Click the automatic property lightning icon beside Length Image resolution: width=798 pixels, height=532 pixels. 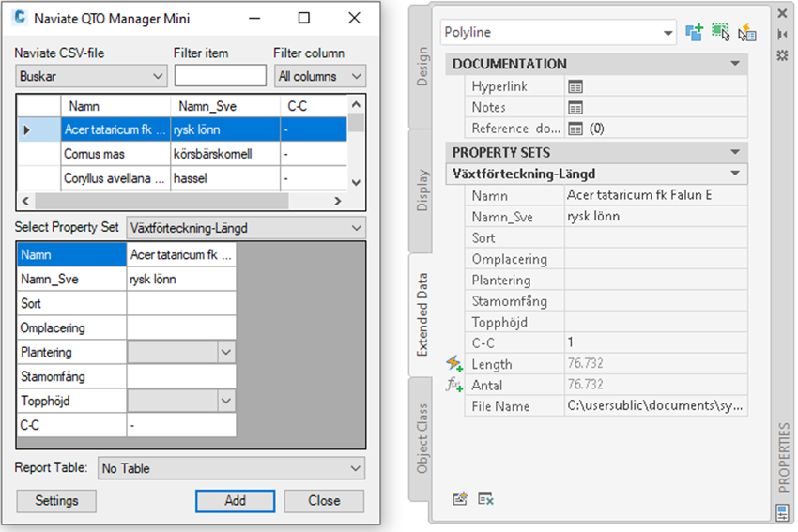pyautogui.click(x=454, y=364)
